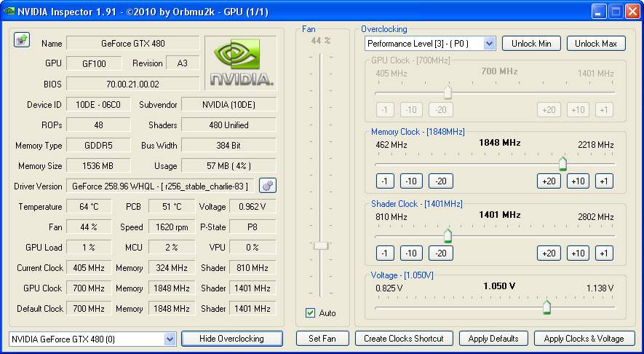Click the Memory Type value GDDR5
Screen dimensions: 644x354
pyautogui.click(x=98, y=145)
